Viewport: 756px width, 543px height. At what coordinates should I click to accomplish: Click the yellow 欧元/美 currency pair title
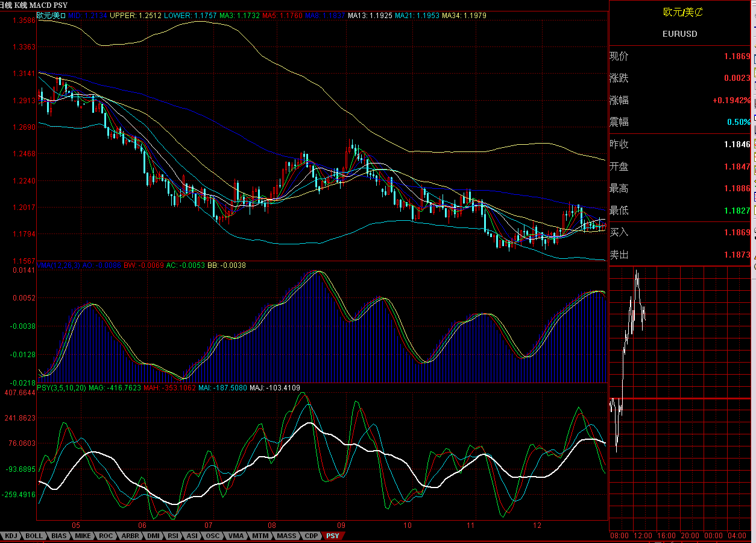coord(683,12)
